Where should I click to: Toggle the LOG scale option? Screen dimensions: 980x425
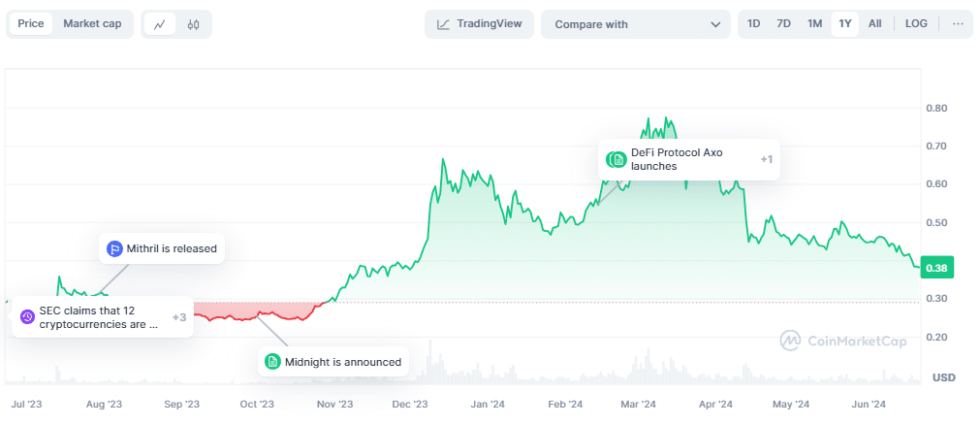(916, 24)
